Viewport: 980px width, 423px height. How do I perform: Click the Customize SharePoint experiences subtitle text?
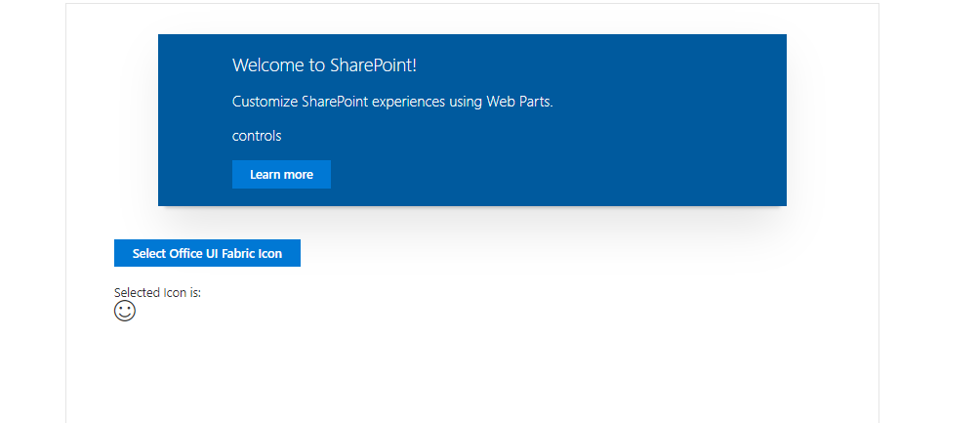392,102
